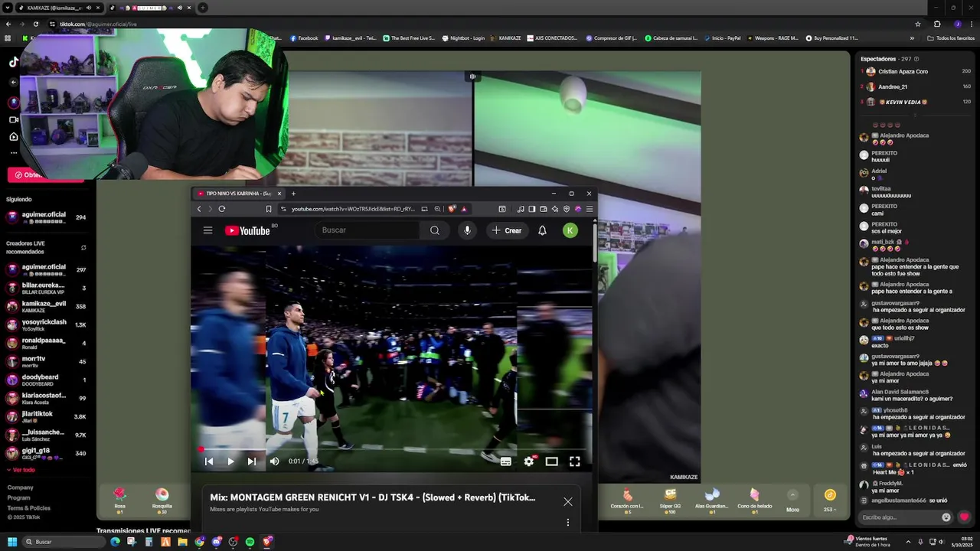The width and height of the screenshot is (980, 551).
Task: Switch YouTube player to theater mode
Action: tap(551, 461)
